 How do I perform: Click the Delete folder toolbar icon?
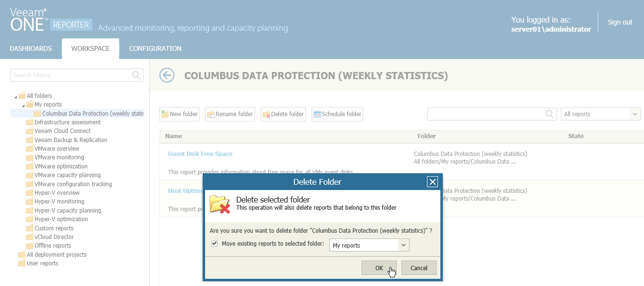pos(266,114)
